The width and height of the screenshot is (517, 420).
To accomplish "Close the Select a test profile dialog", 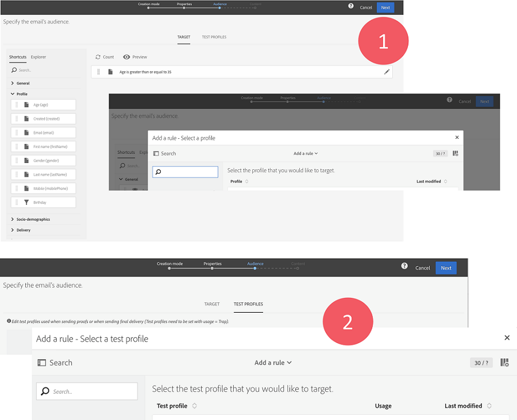I will [x=507, y=338].
